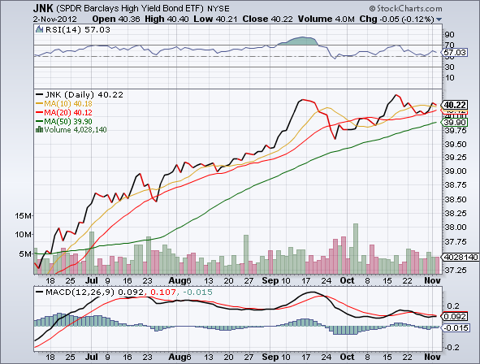Screen dimensions: 480x364
Task: Click the 10M volume axis label
Action: pyautogui.click(x=23, y=235)
